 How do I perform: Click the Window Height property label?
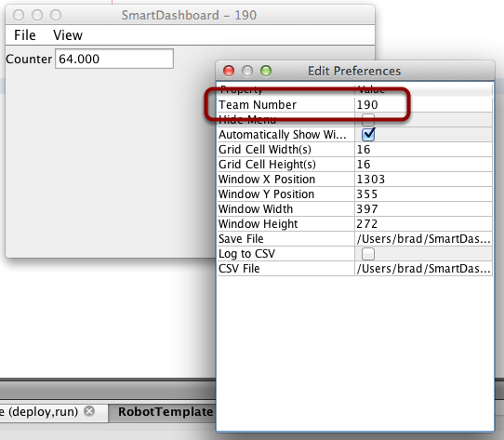259,224
